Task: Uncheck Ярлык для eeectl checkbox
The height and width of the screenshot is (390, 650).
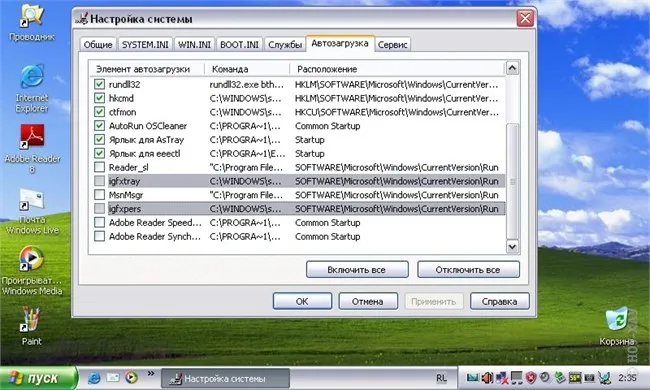Action: [99, 153]
